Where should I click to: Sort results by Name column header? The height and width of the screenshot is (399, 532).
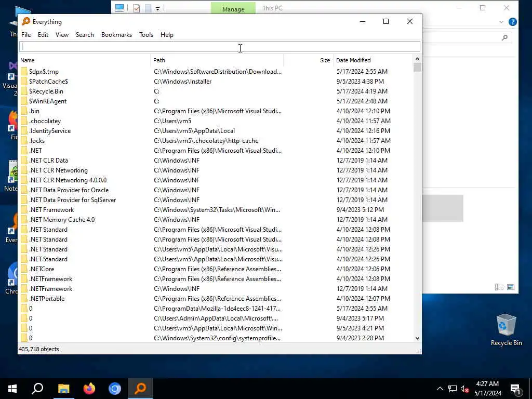click(84, 60)
